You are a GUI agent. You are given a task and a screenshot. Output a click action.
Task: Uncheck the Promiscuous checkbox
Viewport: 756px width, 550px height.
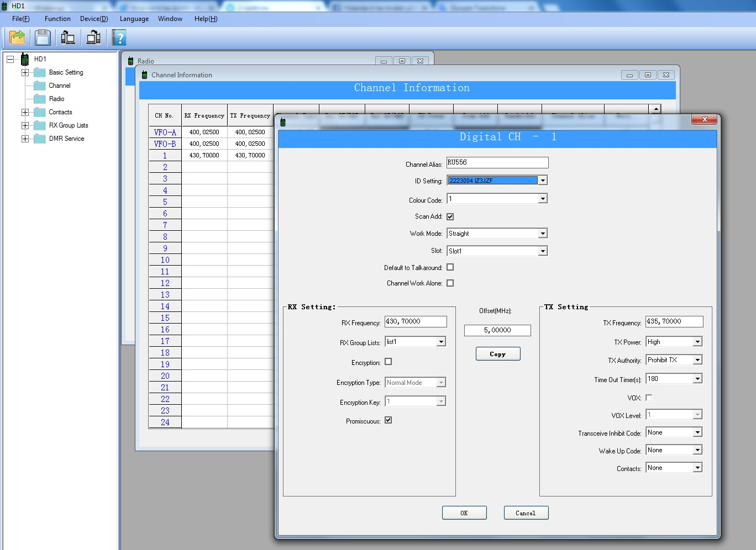tap(389, 420)
